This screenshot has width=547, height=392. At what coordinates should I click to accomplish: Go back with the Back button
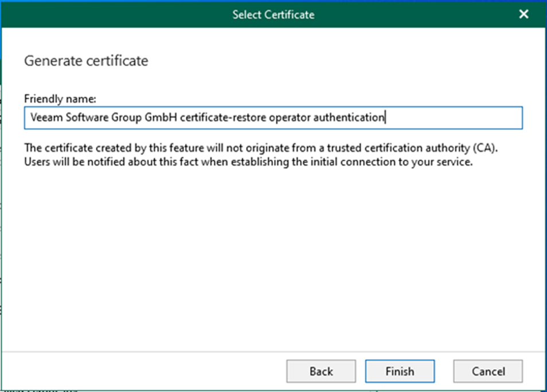(321, 371)
